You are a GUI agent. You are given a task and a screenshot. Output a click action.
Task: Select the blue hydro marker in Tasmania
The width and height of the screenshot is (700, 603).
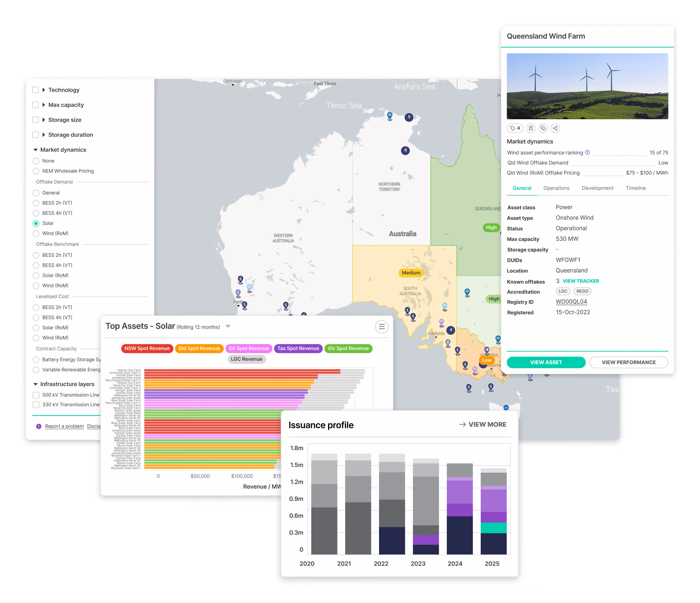506,408
